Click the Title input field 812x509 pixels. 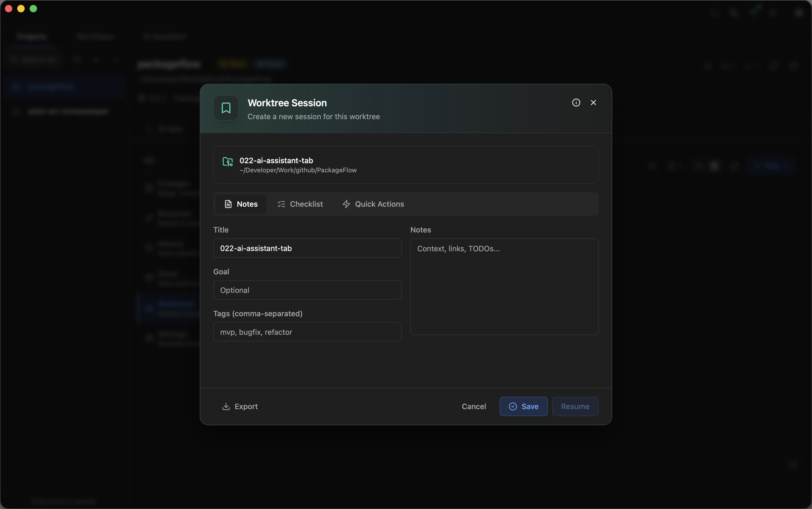click(x=307, y=248)
